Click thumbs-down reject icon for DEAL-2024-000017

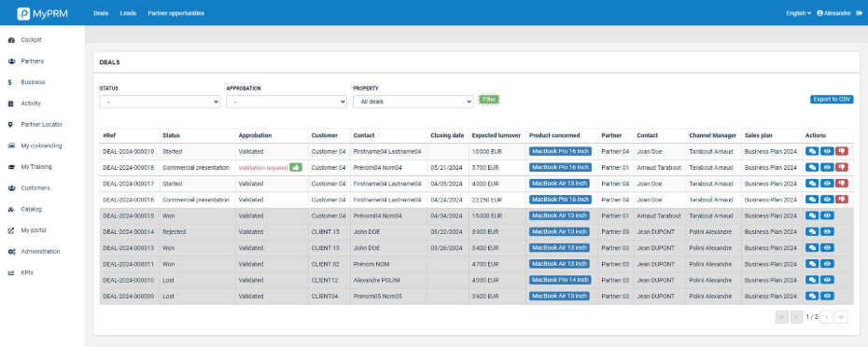tap(842, 183)
